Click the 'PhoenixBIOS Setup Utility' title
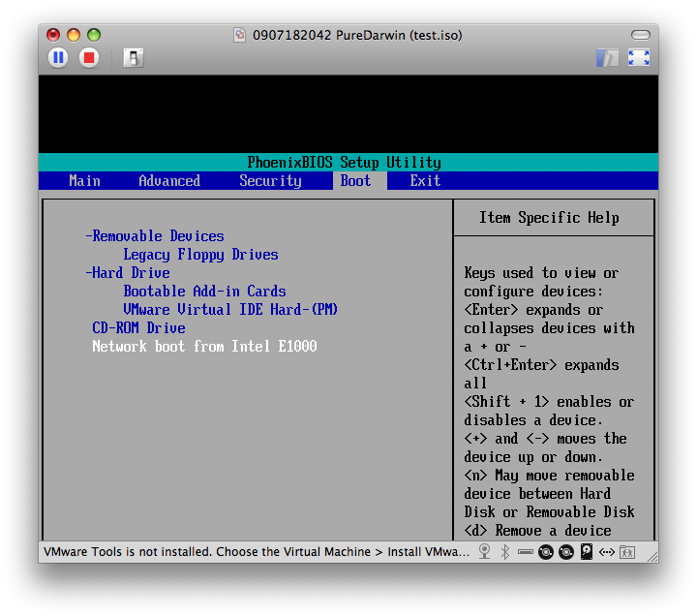The image size is (697, 616). [x=344, y=163]
